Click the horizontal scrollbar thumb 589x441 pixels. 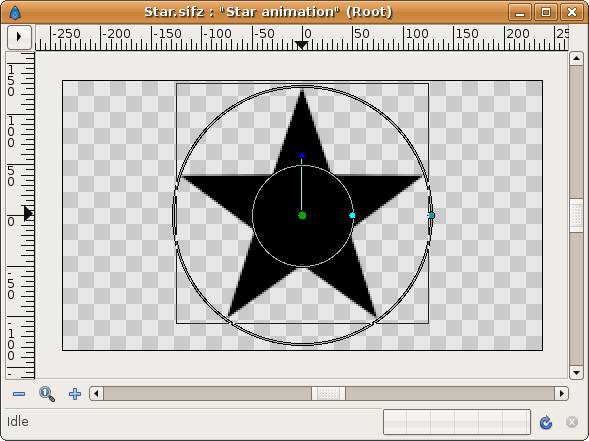tap(328, 394)
